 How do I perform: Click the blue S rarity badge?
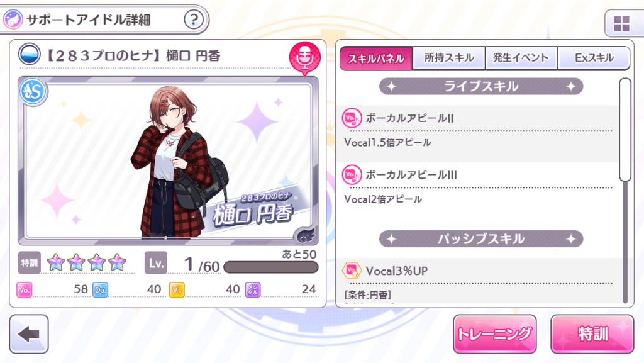click(x=33, y=92)
